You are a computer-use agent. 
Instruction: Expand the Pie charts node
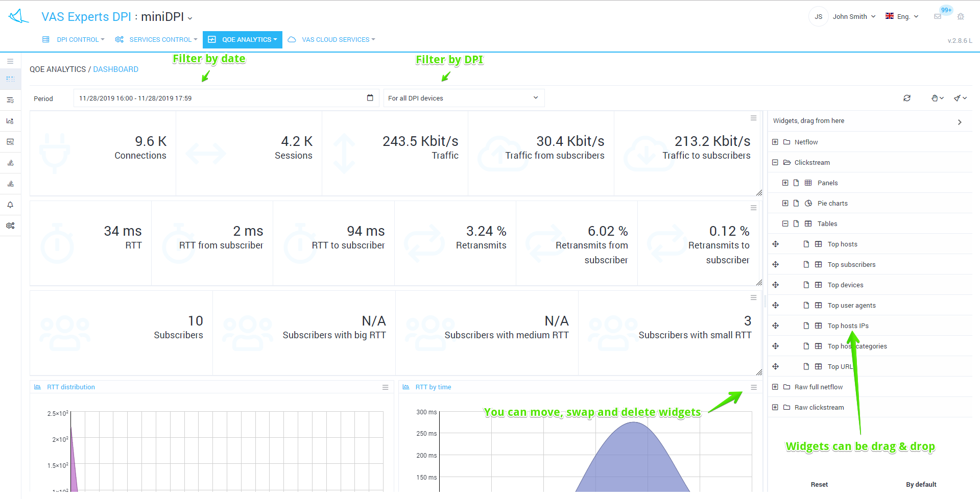tap(785, 204)
